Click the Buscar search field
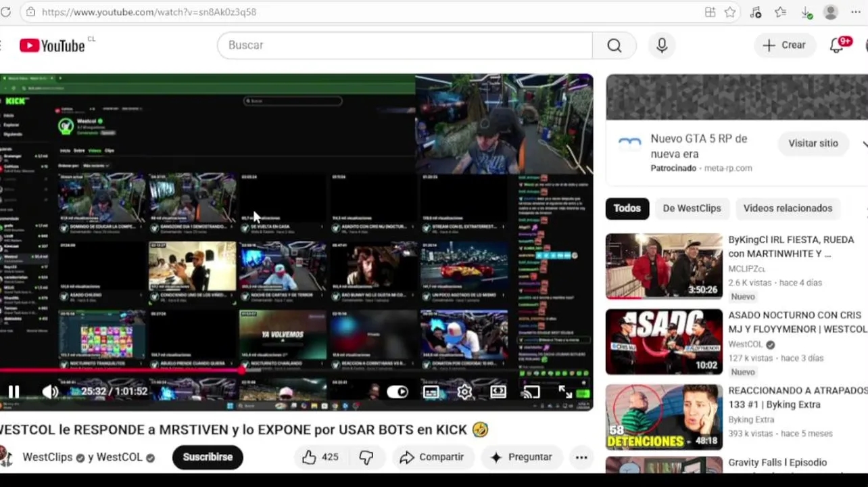868x487 pixels. 404,45
